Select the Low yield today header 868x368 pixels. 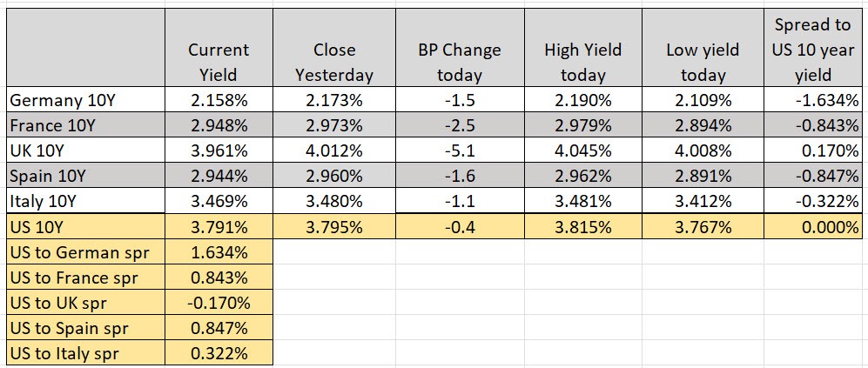pos(702,62)
